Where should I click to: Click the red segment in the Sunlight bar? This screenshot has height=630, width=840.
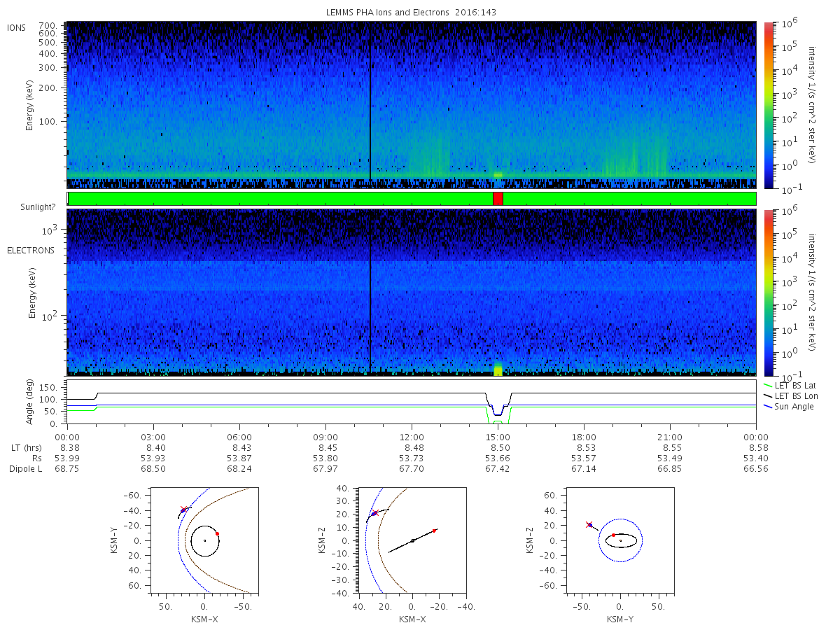click(x=498, y=199)
